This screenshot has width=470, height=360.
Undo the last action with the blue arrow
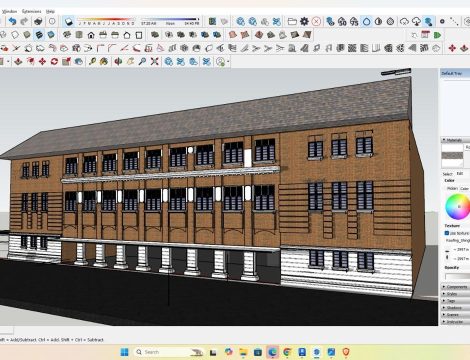12,22
